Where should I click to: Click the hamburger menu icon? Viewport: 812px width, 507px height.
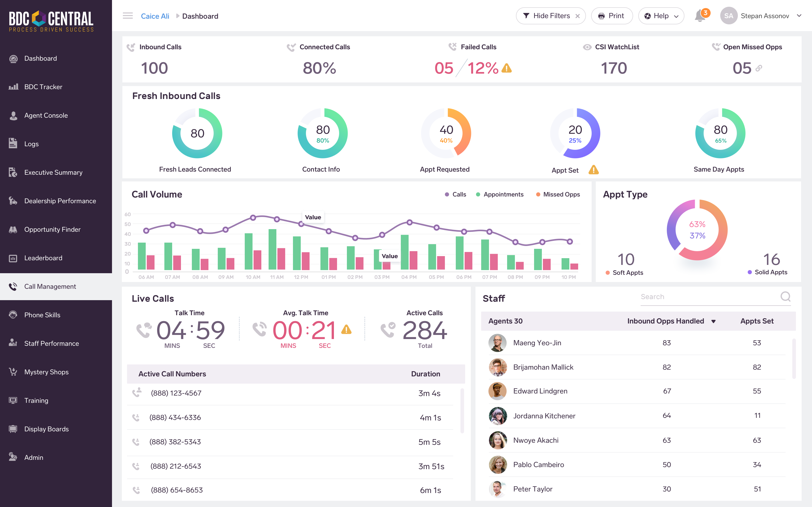click(x=128, y=16)
